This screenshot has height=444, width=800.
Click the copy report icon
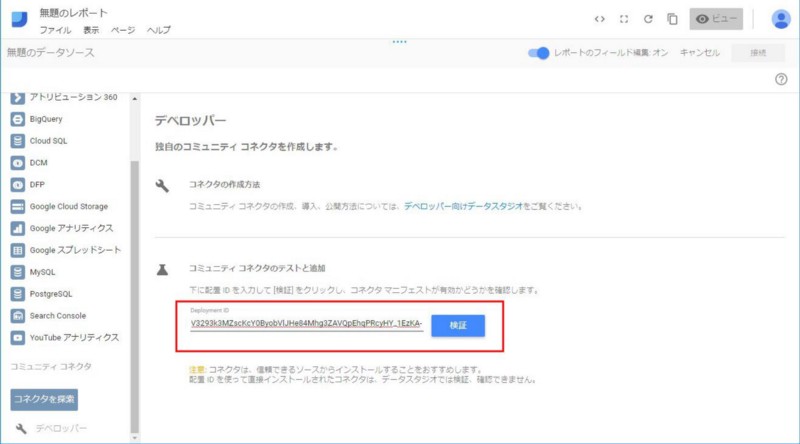tap(672, 19)
